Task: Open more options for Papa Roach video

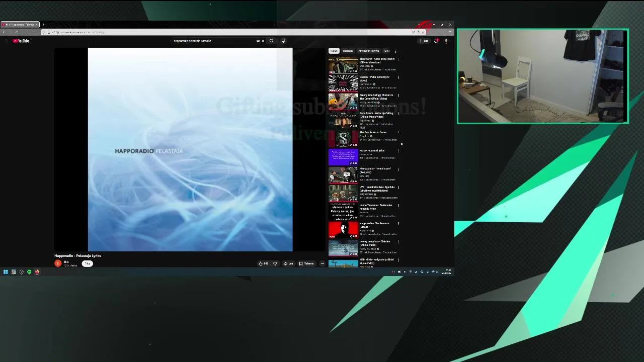Action: click(x=398, y=114)
